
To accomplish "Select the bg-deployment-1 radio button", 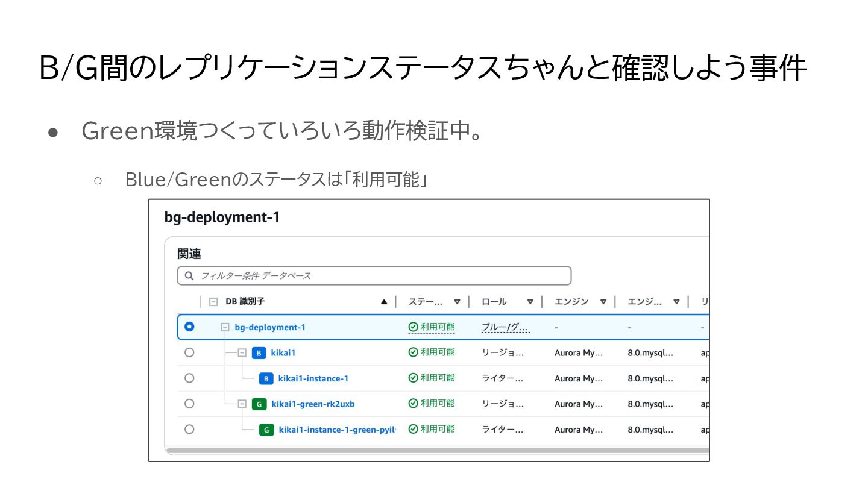I will [189, 327].
